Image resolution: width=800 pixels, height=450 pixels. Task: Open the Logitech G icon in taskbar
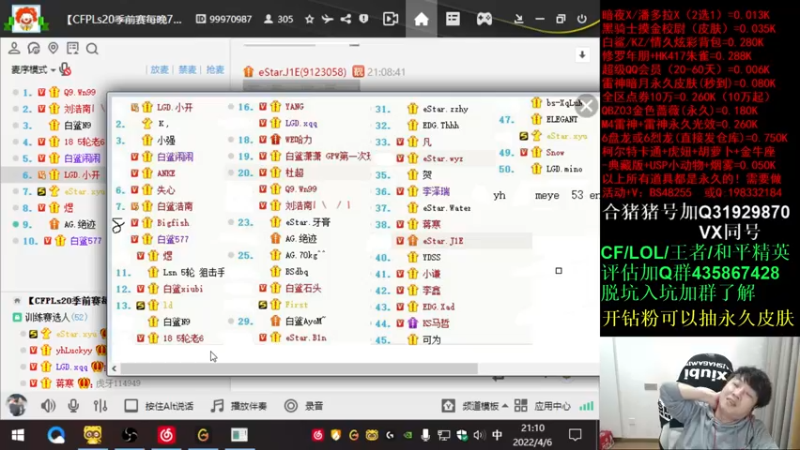(x=203, y=435)
